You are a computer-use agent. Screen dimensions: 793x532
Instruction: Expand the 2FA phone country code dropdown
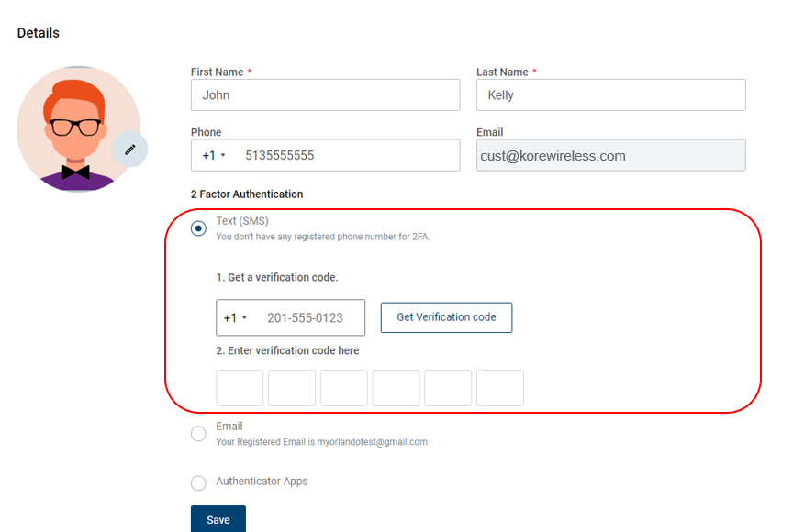(236, 318)
